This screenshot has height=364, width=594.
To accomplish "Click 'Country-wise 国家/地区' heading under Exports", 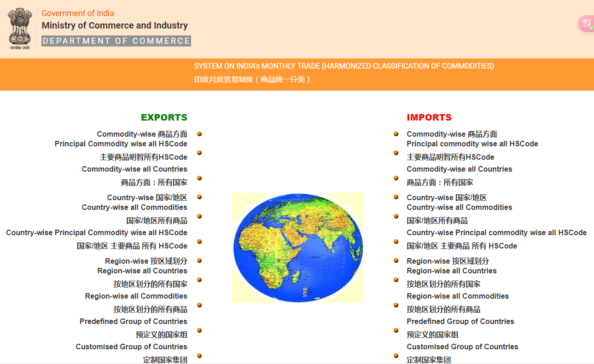I will (147, 198).
